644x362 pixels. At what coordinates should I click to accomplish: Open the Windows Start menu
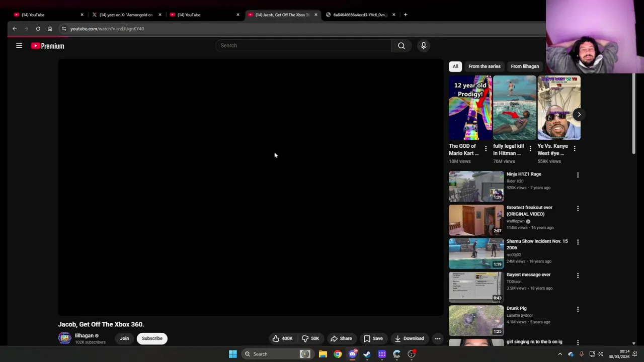click(x=233, y=354)
